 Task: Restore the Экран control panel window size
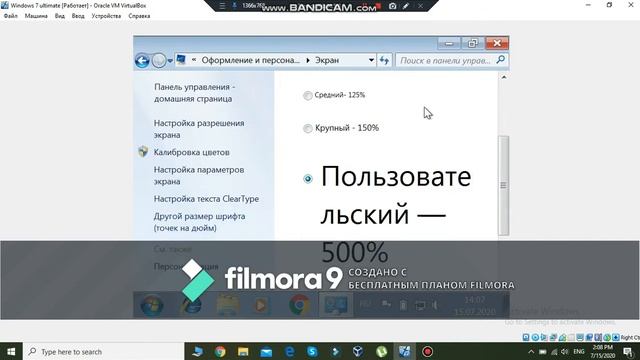[473, 43]
